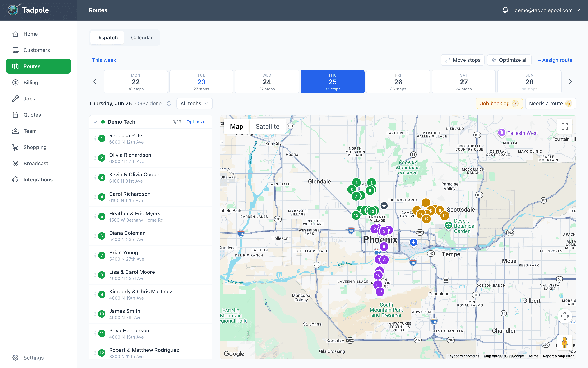The image size is (588, 368).
Task: Open the Job backlog list
Action: pyautogui.click(x=499, y=103)
